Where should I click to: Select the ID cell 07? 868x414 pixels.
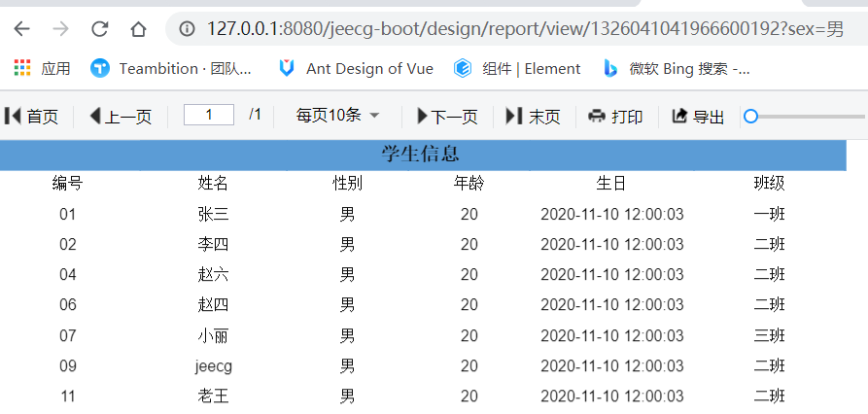tap(67, 335)
